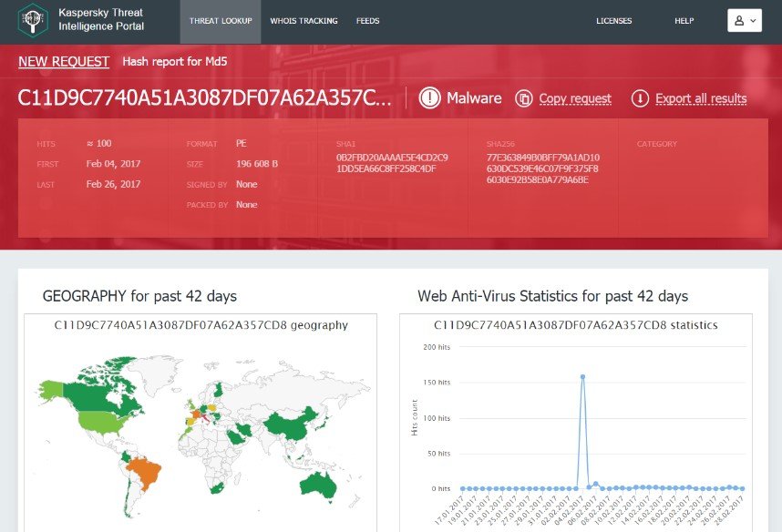
Task: Click the Kaspersky Threat Intelligence Portal logo
Action: pos(33,20)
